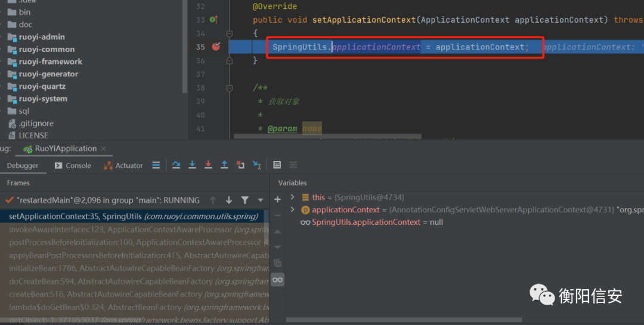The height and width of the screenshot is (325, 644).
Task: Click the frames filter funnel icon
Action: (x=245, y=200)
